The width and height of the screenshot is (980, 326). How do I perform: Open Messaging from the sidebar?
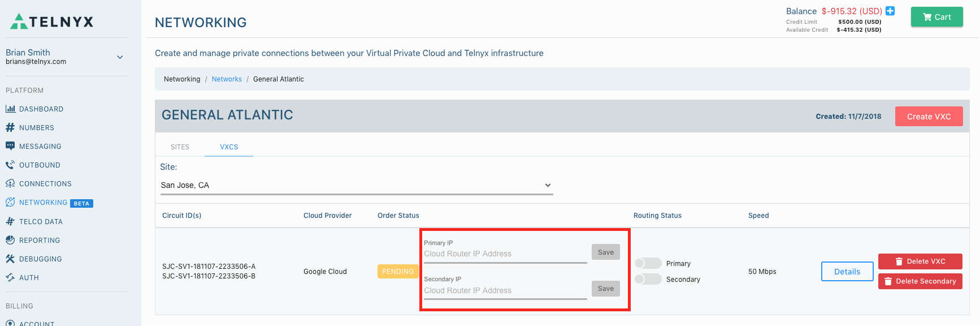(40, 146)
